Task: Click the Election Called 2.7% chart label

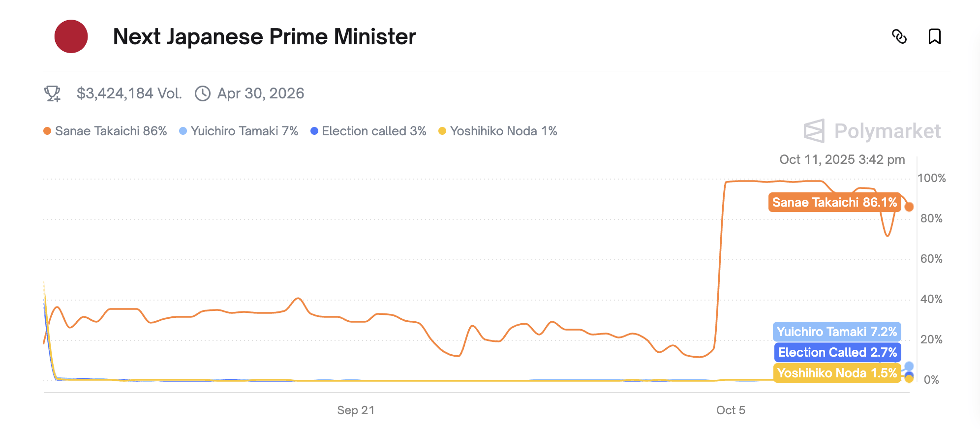Action: click(x=837, y=352)
